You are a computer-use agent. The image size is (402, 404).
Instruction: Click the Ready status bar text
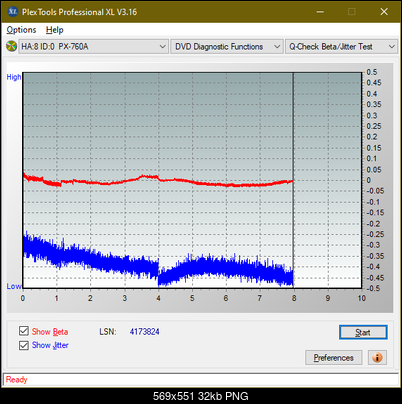pos(16,380)
